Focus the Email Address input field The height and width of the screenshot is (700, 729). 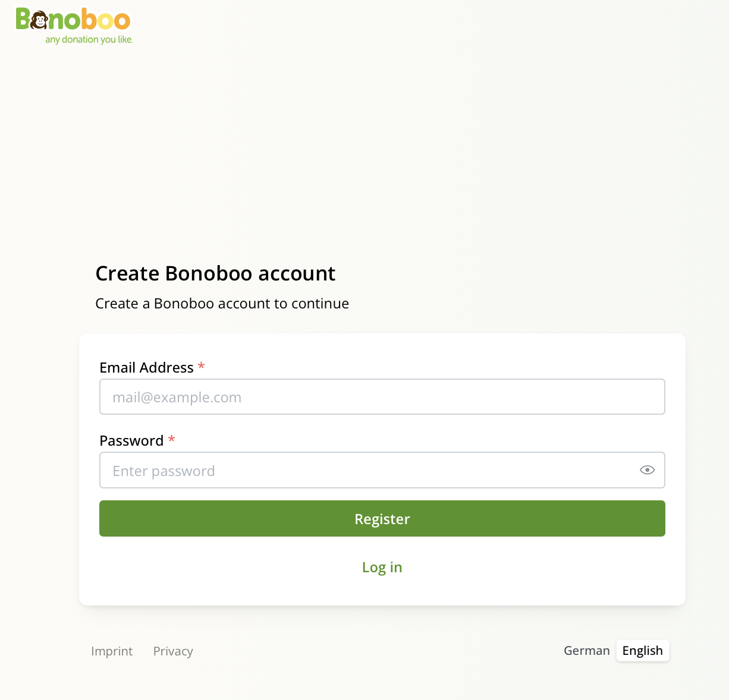click(x=382, y=397)
